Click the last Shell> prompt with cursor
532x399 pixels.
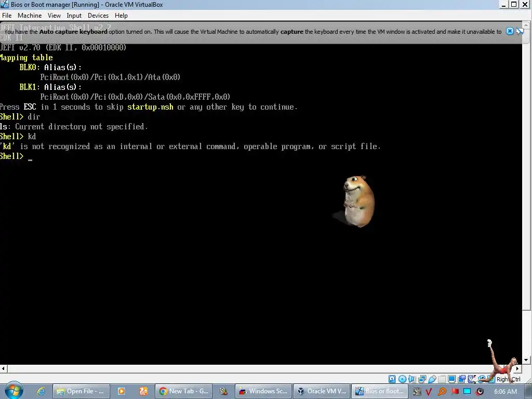pyautogui.click(x=16, y=156)
